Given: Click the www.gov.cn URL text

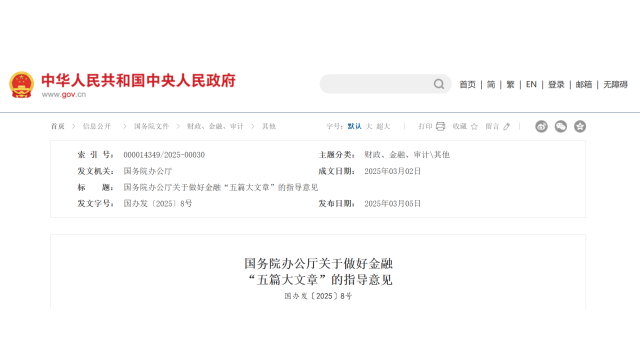Looking at the screenshot, I should click(x=64, y=95).
